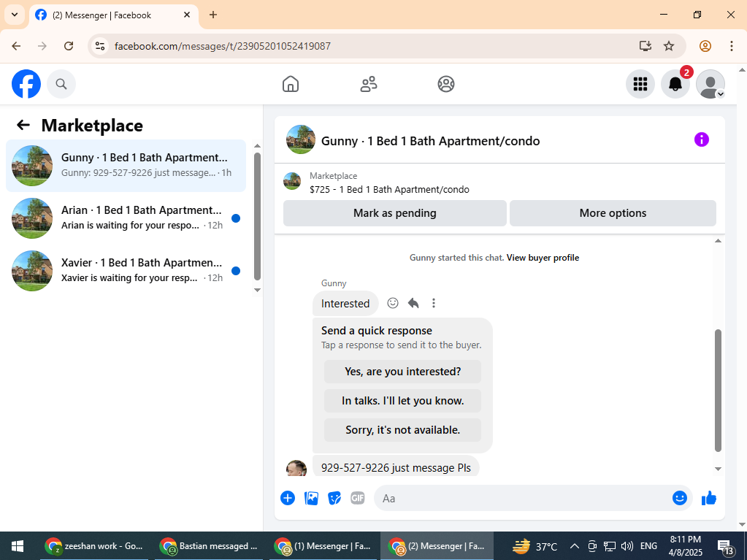Reload the page with the refresh icon
Viewport: 747px width, 560px height.
click(69, 46)
